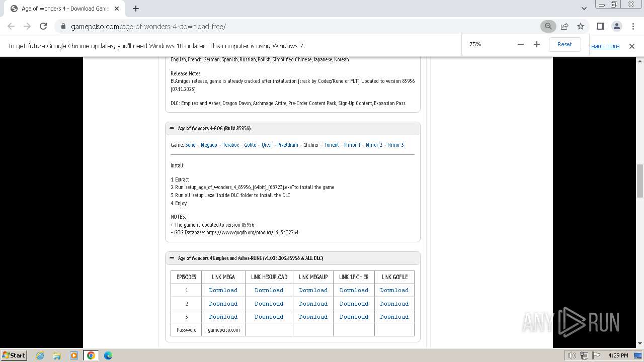Reset page zoom to default
The height and width of the screenshot is (362, 644).
[565, 44]
